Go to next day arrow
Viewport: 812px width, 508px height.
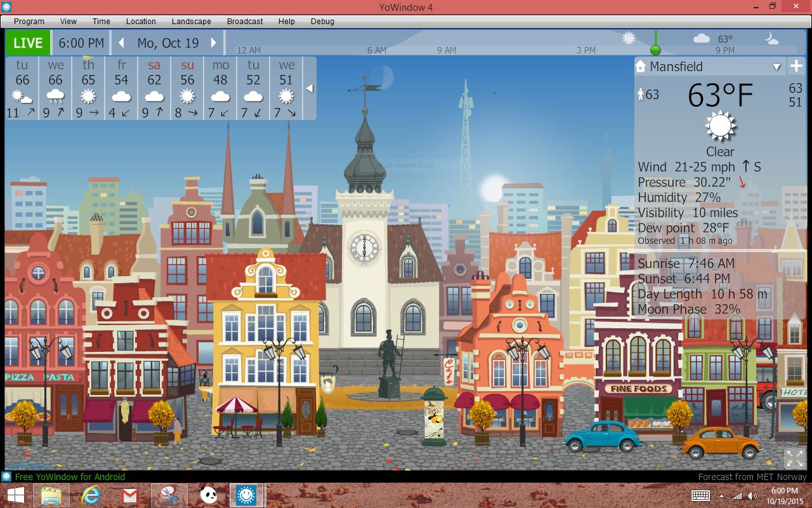pyautogui.click(x=214, y=43)
